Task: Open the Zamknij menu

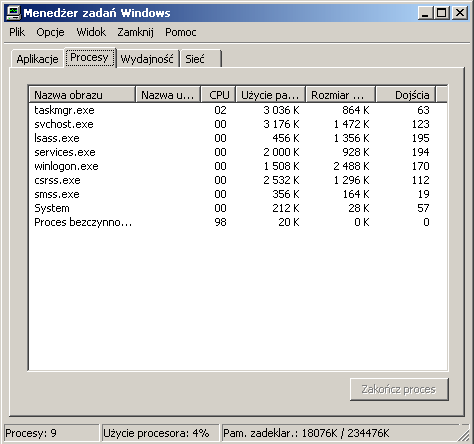Action: coord(135,32)
